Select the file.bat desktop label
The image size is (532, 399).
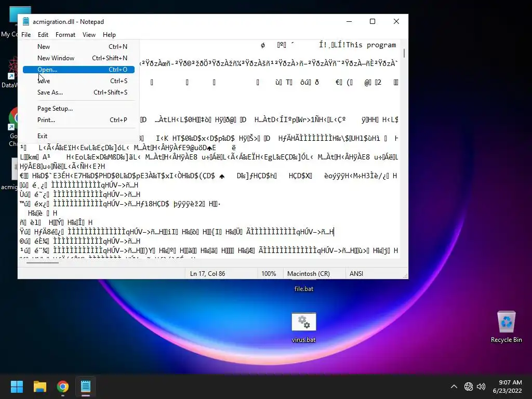pos(303,289)
